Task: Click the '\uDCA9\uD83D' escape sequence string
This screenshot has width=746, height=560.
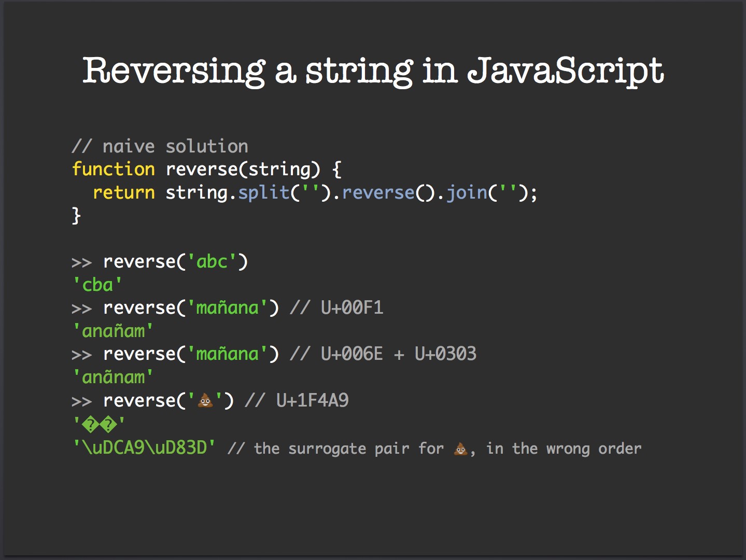Action: pyautogui.click(x=144, y=447)
